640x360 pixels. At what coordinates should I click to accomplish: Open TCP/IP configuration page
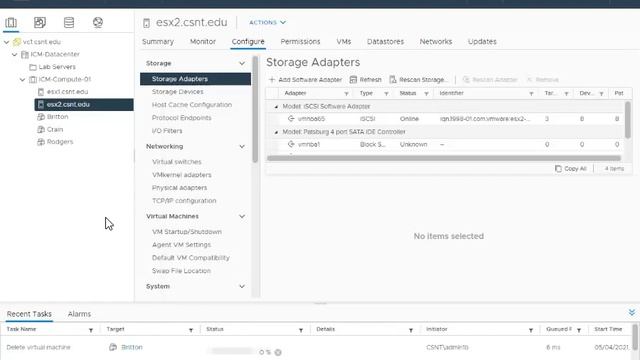184,201
